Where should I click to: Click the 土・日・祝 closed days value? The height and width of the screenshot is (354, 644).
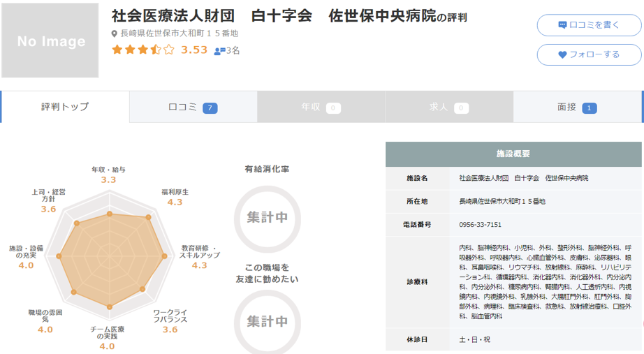tap(474, 339)
